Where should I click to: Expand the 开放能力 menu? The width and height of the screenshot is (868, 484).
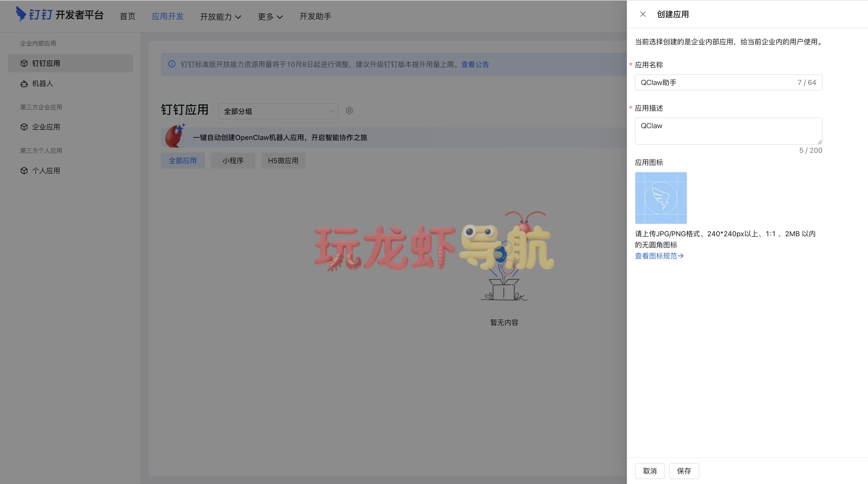click(220, 17)
